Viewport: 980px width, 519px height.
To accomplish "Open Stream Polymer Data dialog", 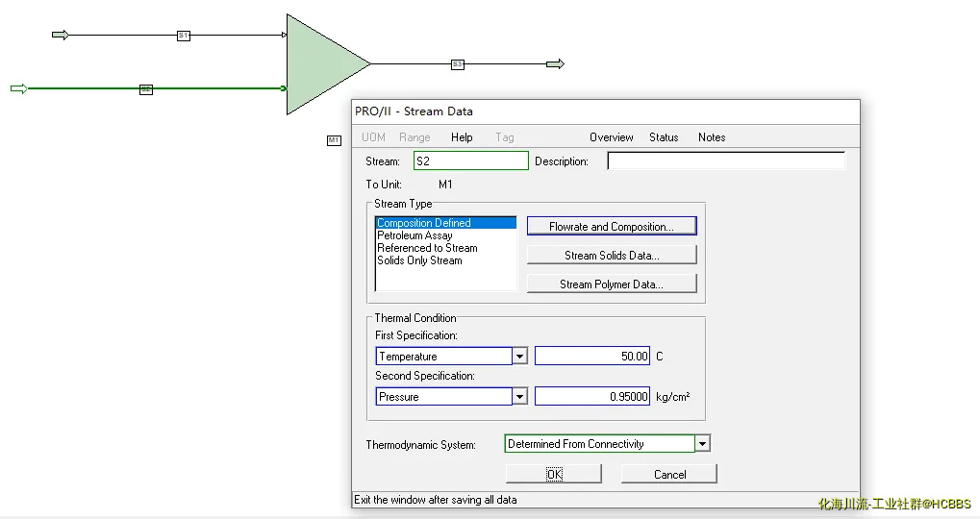I will (612, 284).
